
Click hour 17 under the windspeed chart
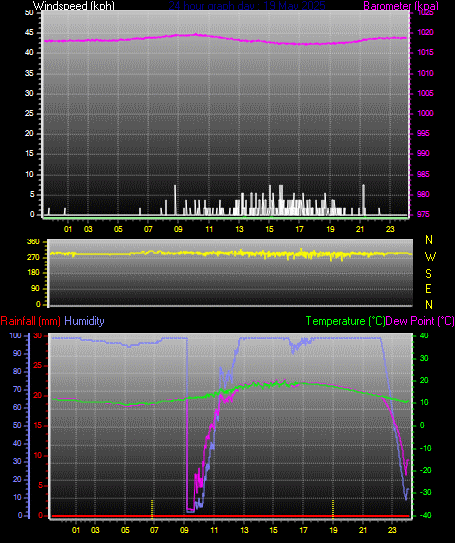point(300,229)
